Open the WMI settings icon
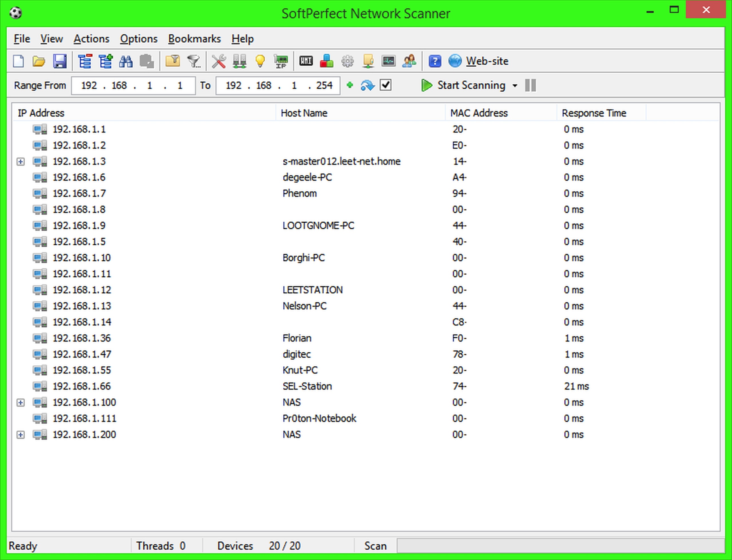 point(306,61)
